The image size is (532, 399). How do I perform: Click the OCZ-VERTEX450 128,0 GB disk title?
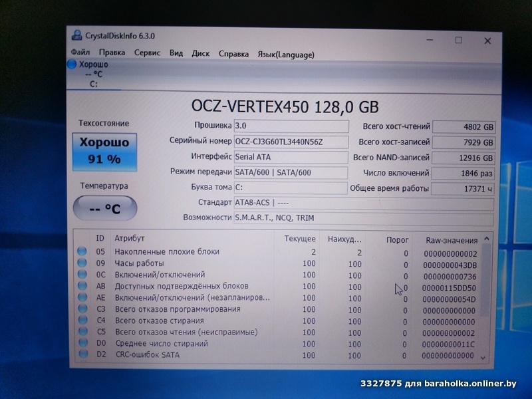285,106
